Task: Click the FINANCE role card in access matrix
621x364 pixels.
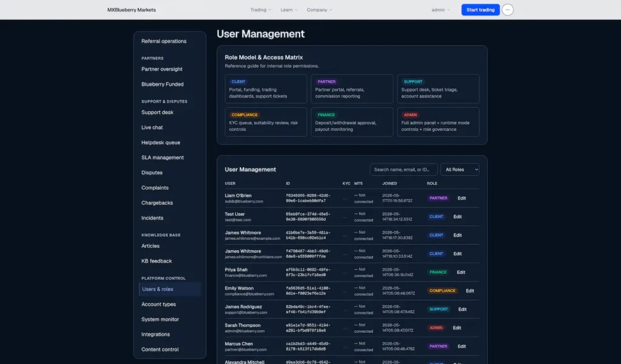Action: click(352, 122)
